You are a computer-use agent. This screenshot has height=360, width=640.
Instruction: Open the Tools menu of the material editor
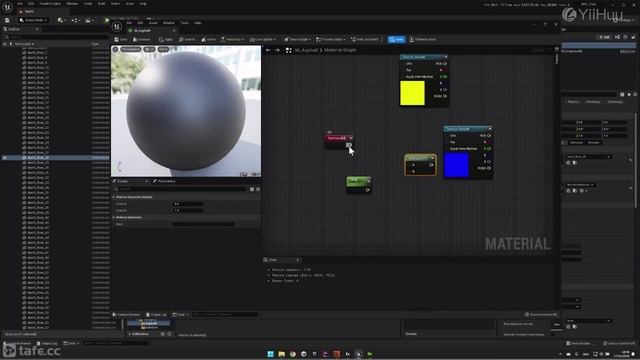click(x=184, y=23)
